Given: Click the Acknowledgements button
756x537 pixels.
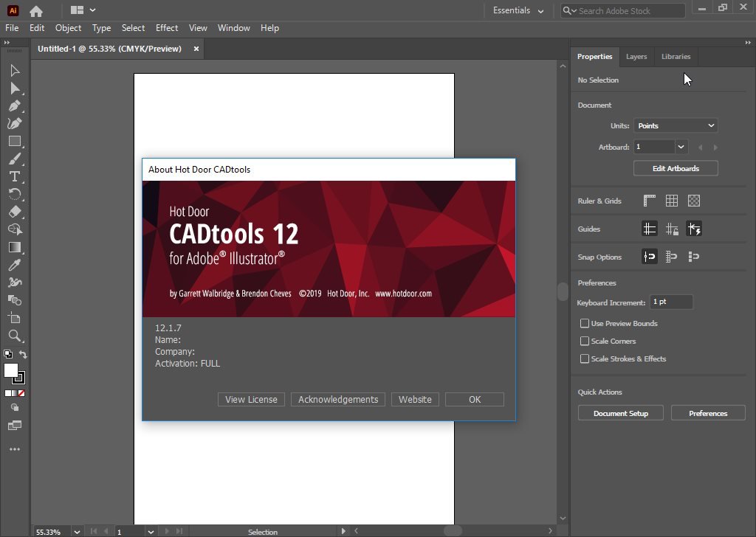Looking at the screenshot, I should [x=338, y=399].
